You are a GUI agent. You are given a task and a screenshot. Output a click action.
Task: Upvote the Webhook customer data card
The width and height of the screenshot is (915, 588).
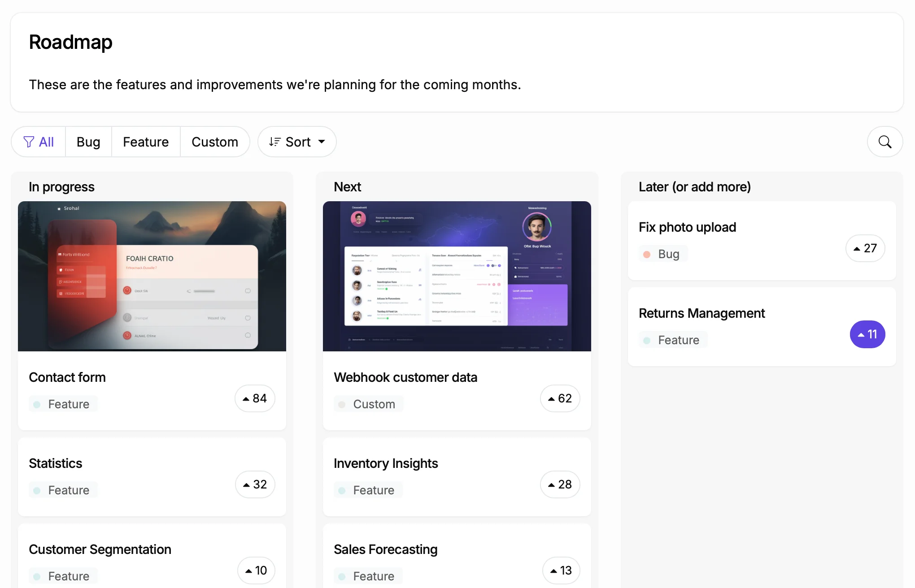click(560, 398)
